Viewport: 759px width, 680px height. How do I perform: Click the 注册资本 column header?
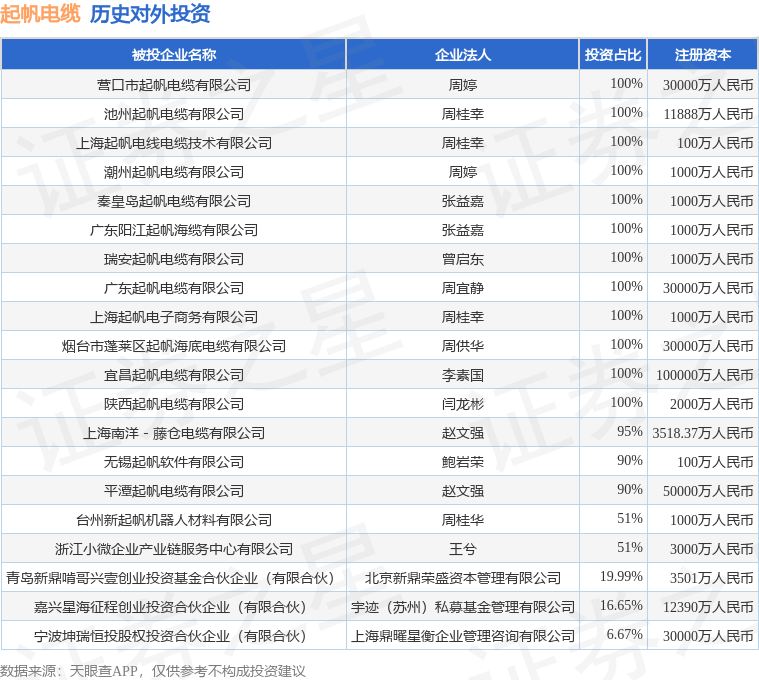pyautogui.click(x=703, y=55)
